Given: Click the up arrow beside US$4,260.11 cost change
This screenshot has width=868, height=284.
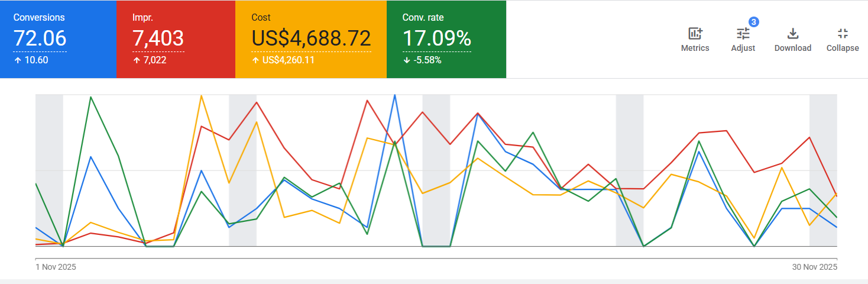Looking at the screenshot, I should 255,60.
